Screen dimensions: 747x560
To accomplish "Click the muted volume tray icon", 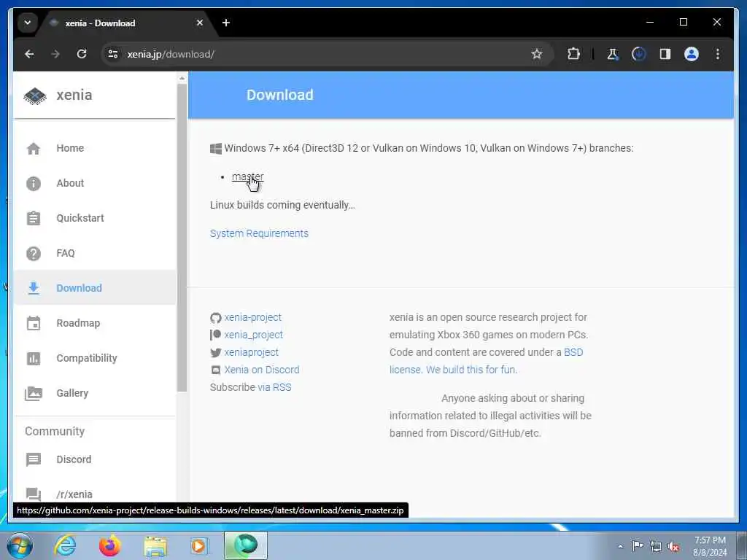I will tap(673, 547).
